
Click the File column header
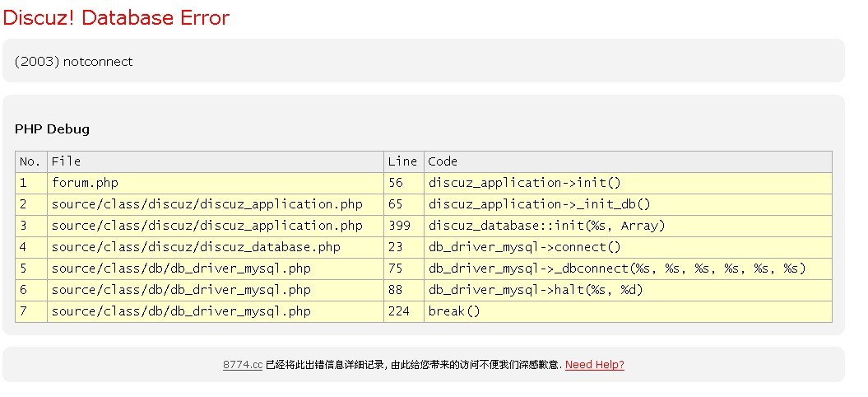pyautogui.click(x=216, y=162)
